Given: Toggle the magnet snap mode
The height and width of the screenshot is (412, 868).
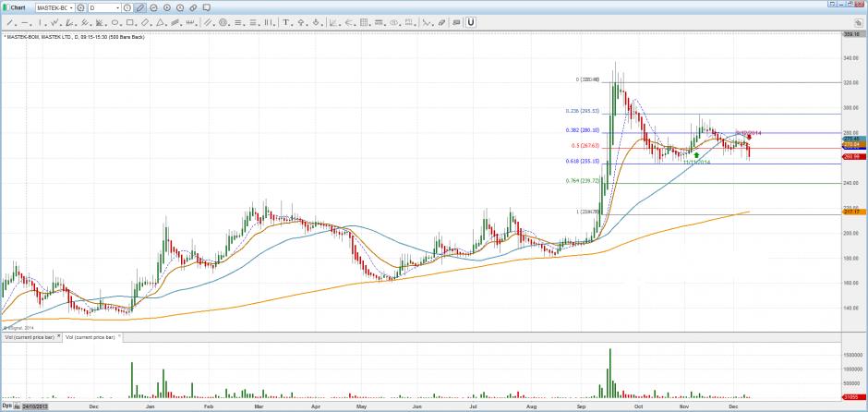Looking at the screenshot, I should (x=471, y=23).
